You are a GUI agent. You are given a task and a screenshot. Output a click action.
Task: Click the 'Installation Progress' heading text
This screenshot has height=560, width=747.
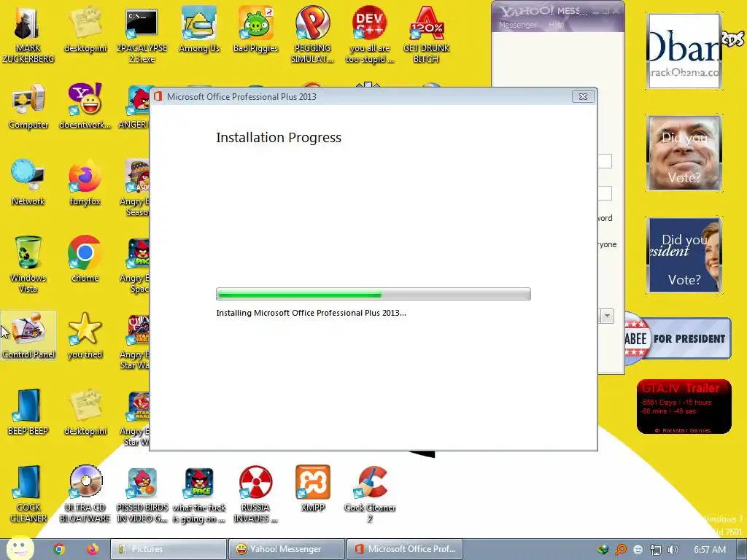(x=279, y=138)
